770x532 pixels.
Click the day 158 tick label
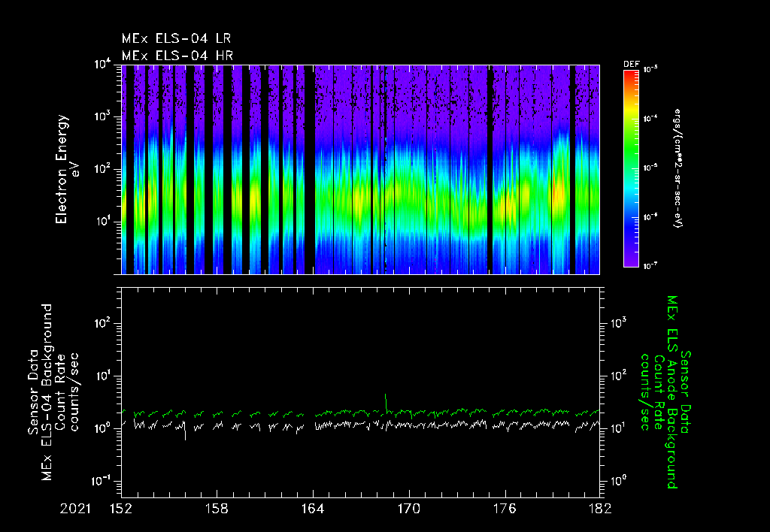(217, 509)
